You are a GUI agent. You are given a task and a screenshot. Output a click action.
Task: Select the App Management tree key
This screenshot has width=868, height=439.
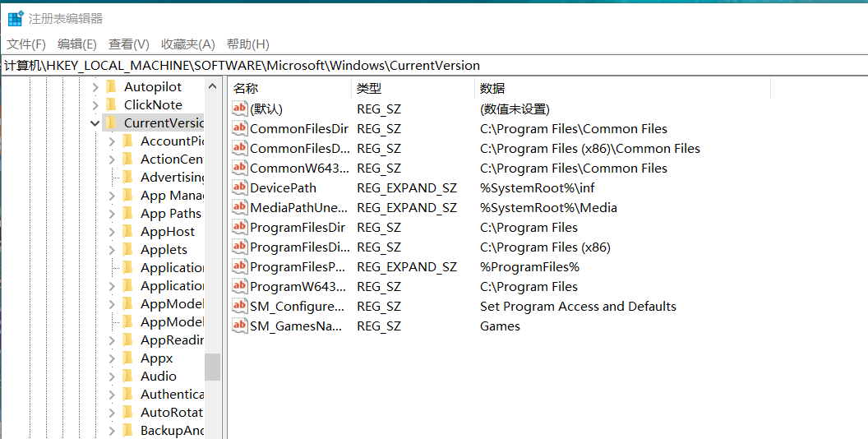pyautogui.click(x=172, y=196)
